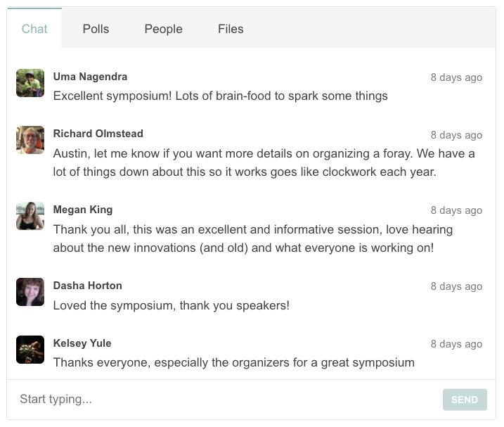Switch to the Files tab
The image size is (504, 427).
pos(231,29)
